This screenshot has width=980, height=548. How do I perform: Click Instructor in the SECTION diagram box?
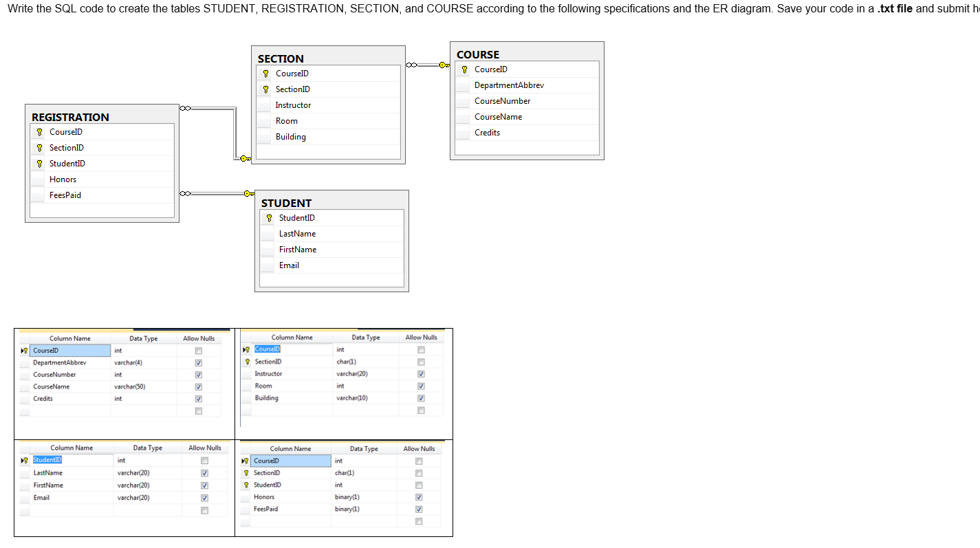coord(293,105)
